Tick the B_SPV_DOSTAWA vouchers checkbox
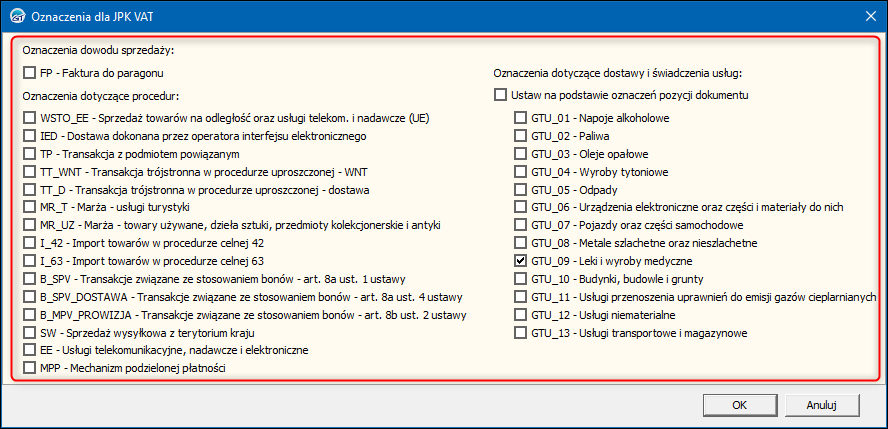888x429 pixels. click(x=29, y=297)
